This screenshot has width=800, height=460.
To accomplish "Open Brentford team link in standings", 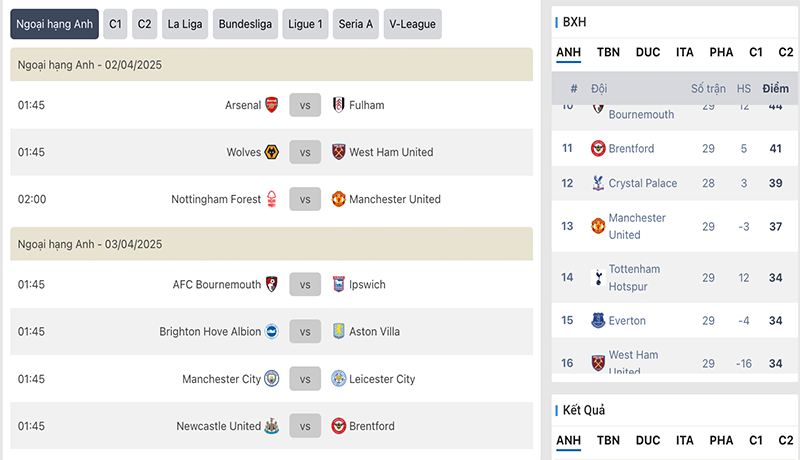I will tap(631, 148).
